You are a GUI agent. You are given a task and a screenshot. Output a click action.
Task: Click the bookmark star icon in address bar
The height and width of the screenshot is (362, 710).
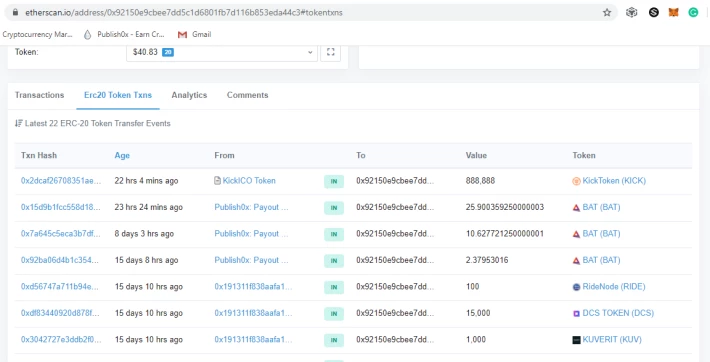(607, 13)
